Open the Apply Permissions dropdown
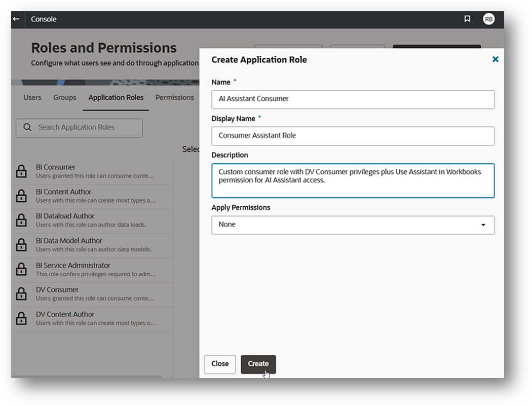This screenshot has width=532, height=406. click(353, 225)
